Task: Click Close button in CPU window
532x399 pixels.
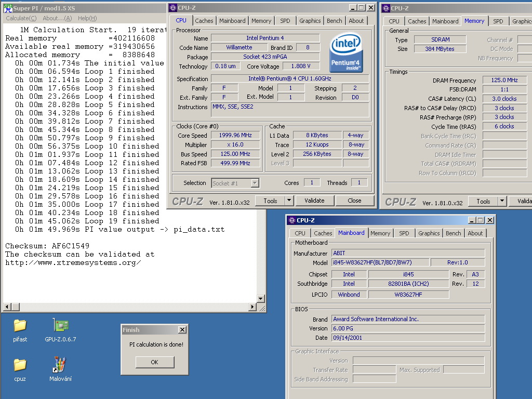Action: point(354,201)
